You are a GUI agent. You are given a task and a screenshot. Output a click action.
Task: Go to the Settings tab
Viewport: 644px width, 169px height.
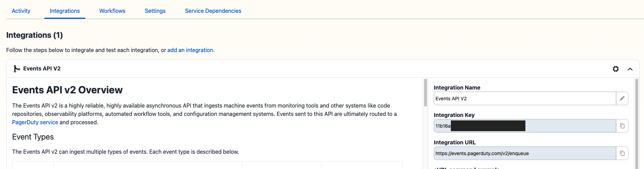[155, 11]
